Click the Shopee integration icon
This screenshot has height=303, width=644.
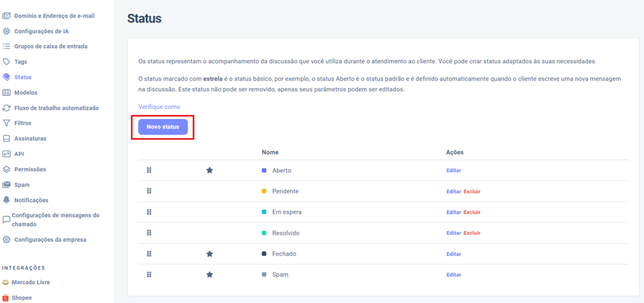click(6, 298)
